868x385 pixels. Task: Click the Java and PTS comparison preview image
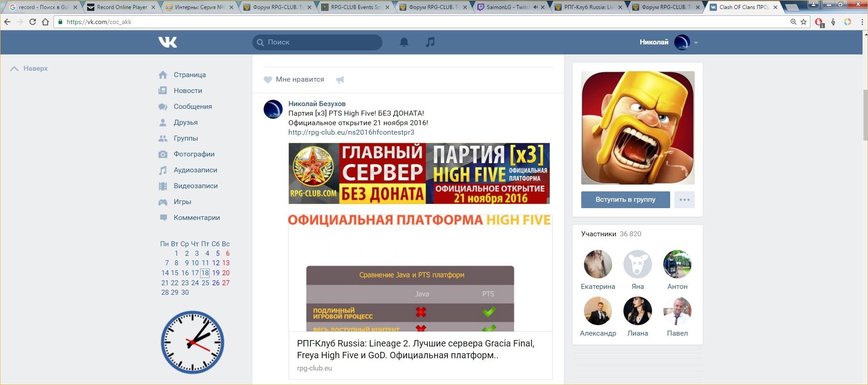pos(420,273)
